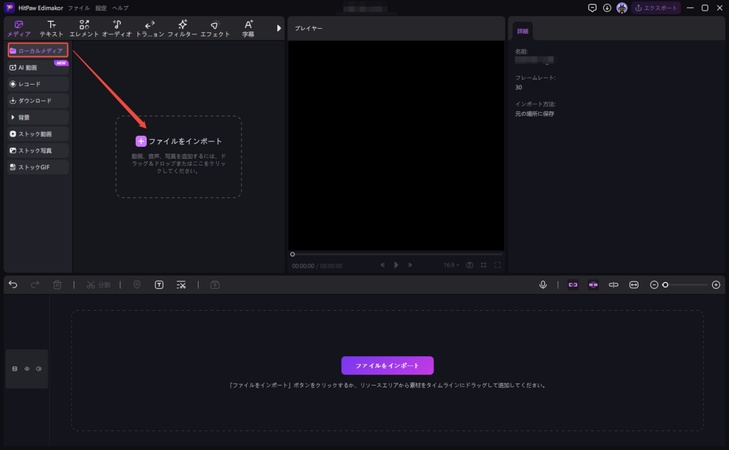Open ストック写真 stock photos

[x=38, y=151]
